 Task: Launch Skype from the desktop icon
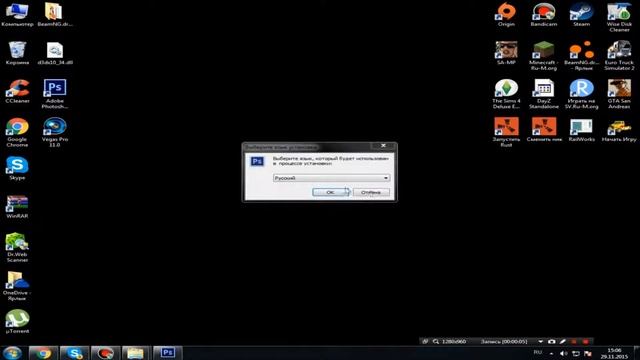pyautogui.click(x=17, y=168)
